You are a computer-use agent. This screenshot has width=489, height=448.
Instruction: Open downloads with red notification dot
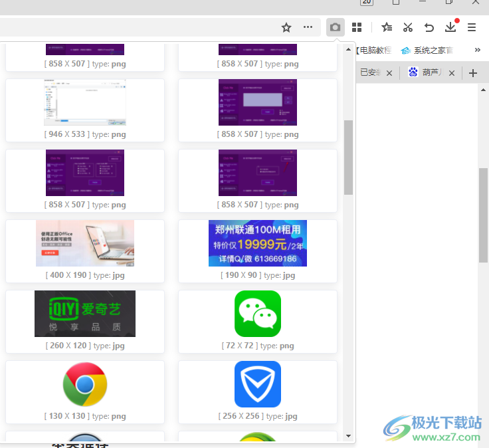click(x=451, y=26)
